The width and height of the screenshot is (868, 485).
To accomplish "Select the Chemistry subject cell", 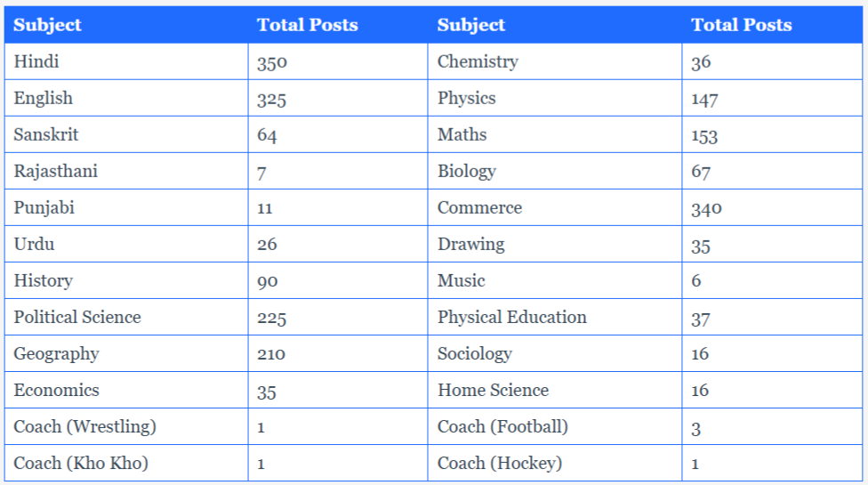I will [x=555, y=61].
